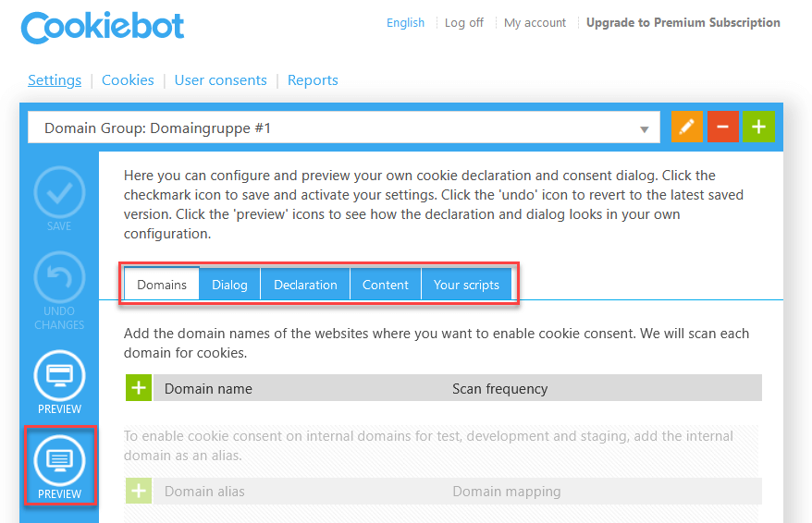Click the Domain alias column header

(204, 492)
